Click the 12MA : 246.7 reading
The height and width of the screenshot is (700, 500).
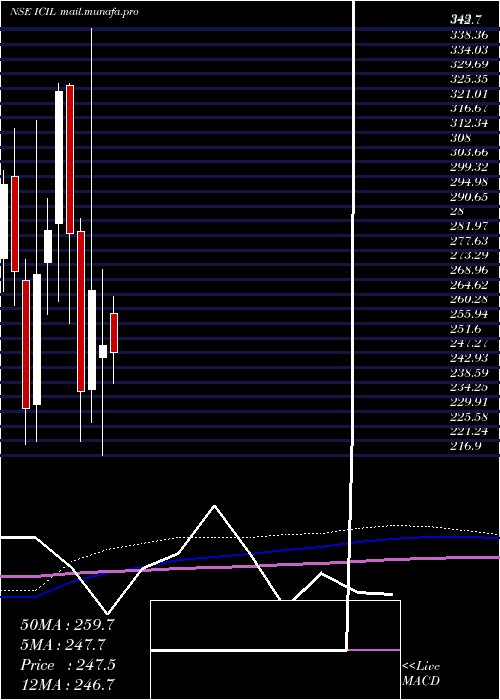[x=67, y=685]
